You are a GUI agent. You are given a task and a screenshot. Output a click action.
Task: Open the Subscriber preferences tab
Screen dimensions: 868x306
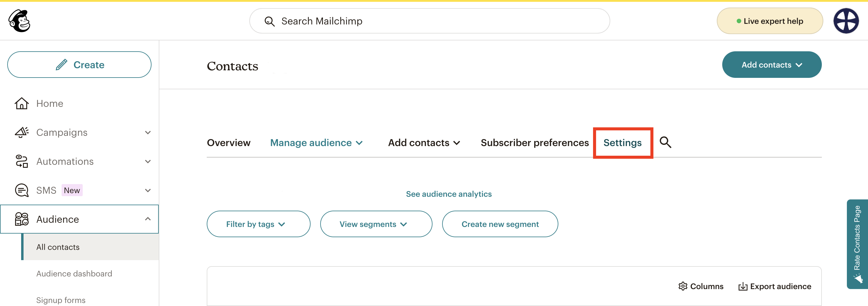535,142
